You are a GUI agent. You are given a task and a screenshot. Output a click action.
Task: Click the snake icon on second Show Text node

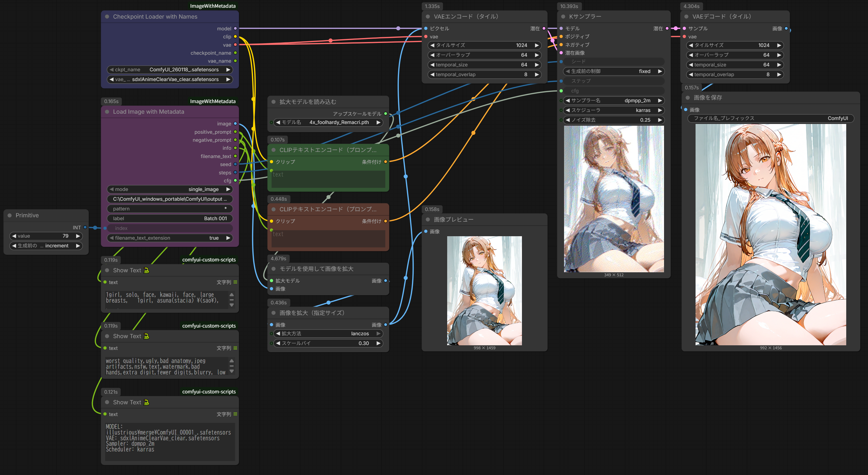146,336
